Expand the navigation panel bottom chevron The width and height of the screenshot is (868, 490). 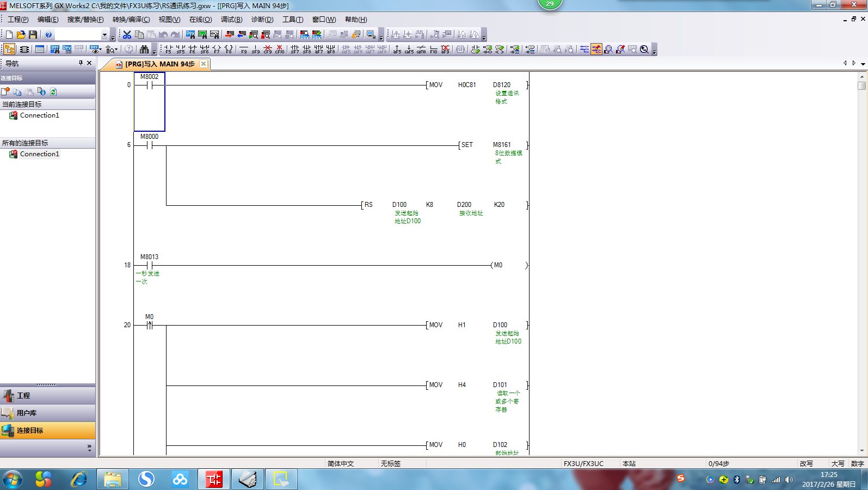[x=89, y=448]
